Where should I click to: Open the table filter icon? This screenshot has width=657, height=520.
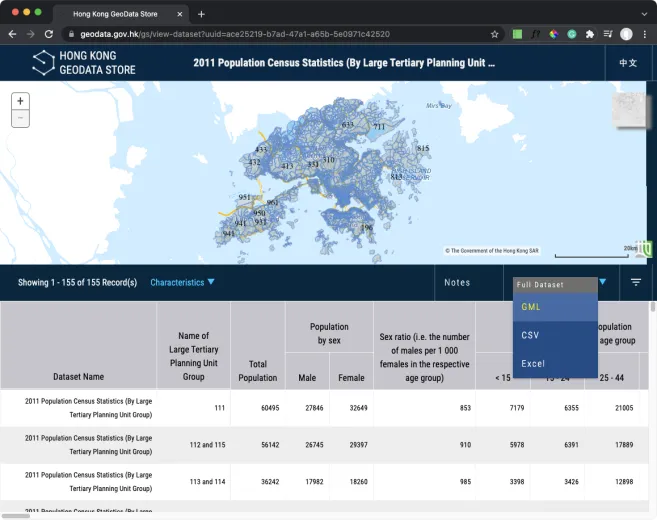[x=635, y=282]
